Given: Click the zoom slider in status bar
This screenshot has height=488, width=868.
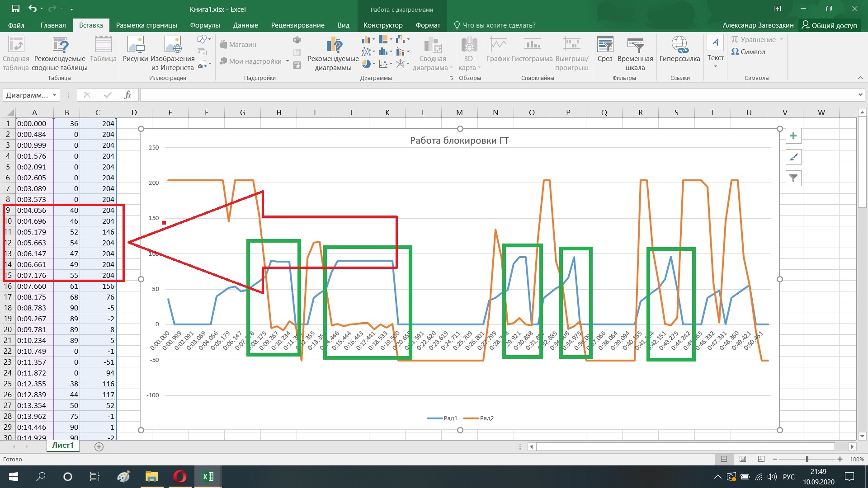Looking at the screenshot, I should (x=807, y=459).
